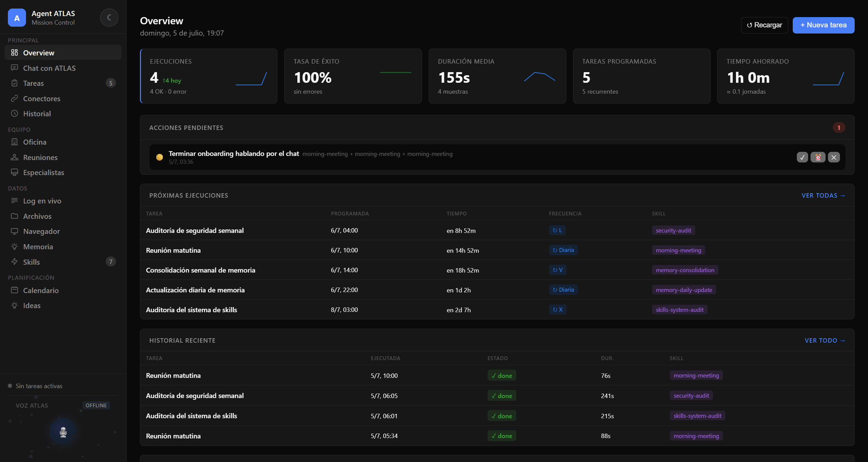Open Memoria bulb icon

click(x=14, y=247)
